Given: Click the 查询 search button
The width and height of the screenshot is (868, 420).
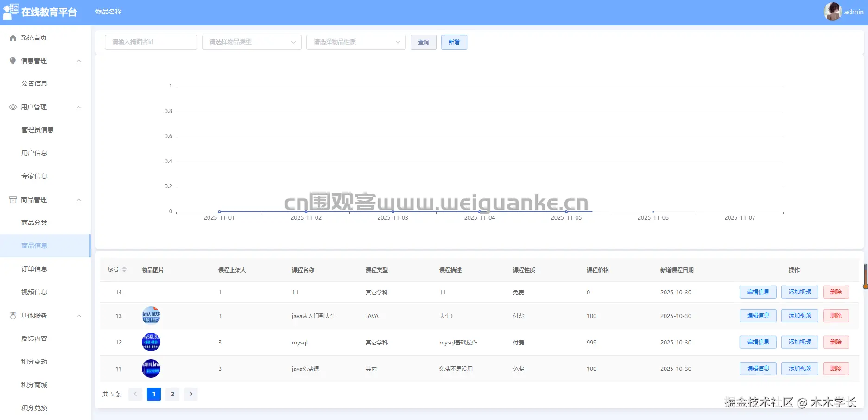Looking at the screenshot, I should (x=424, y=42).
